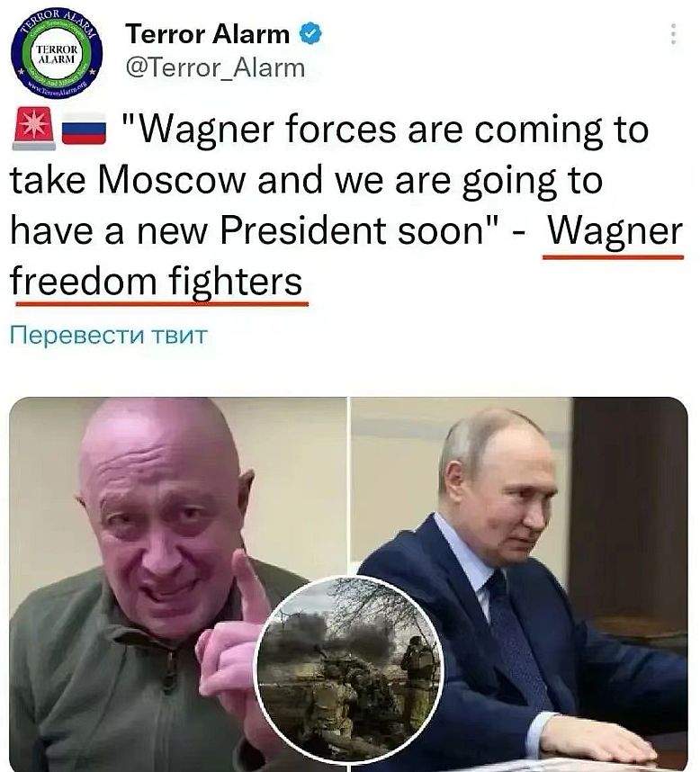This screenshot has height=772, width=700.
Task: Click the word Moscow in the tweet
Action: tap(171, 179)
